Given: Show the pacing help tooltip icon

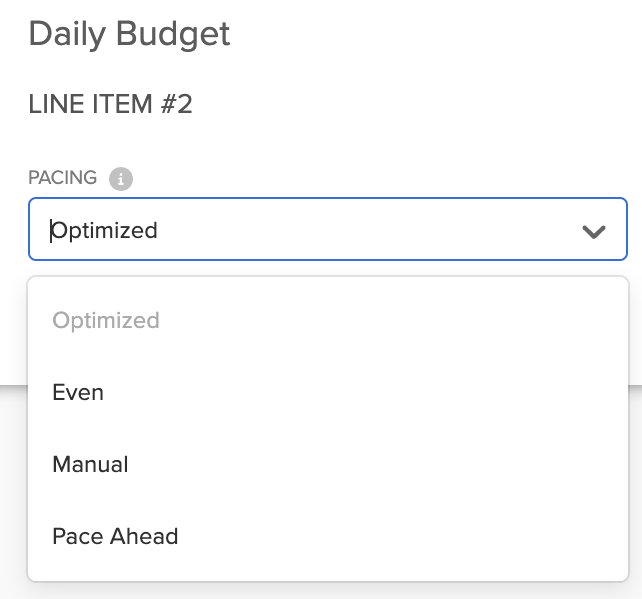Looking at the screenshot, I should (x=121, y=179).
